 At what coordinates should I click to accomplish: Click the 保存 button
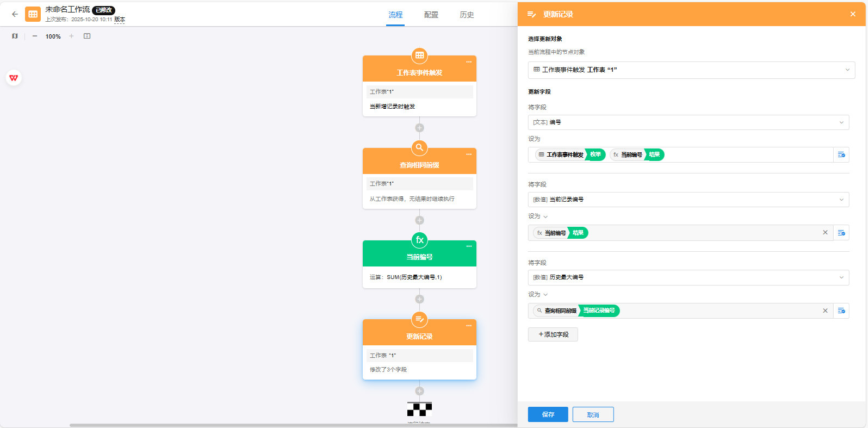[x=548, y=414]
